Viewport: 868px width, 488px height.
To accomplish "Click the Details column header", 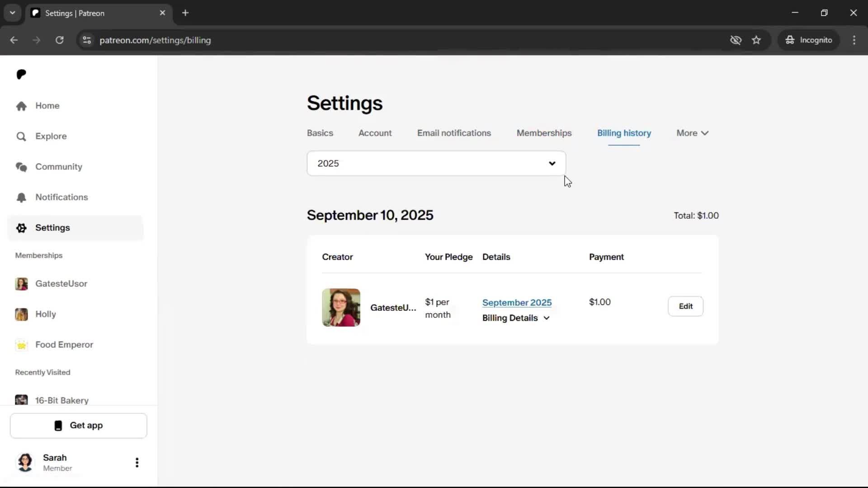I will coord(496,257).
